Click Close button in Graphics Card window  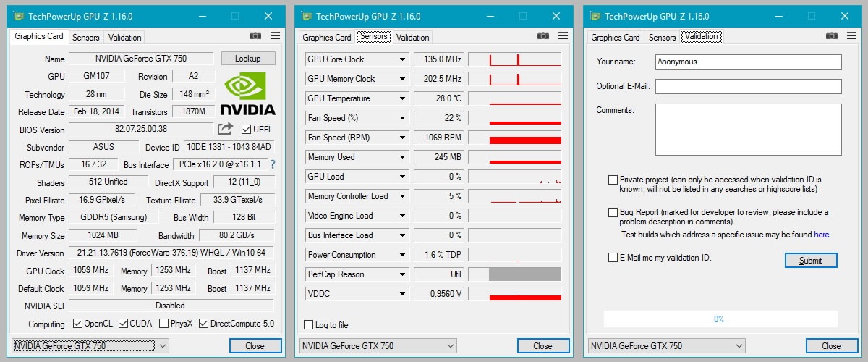click(x=255, y=346)
